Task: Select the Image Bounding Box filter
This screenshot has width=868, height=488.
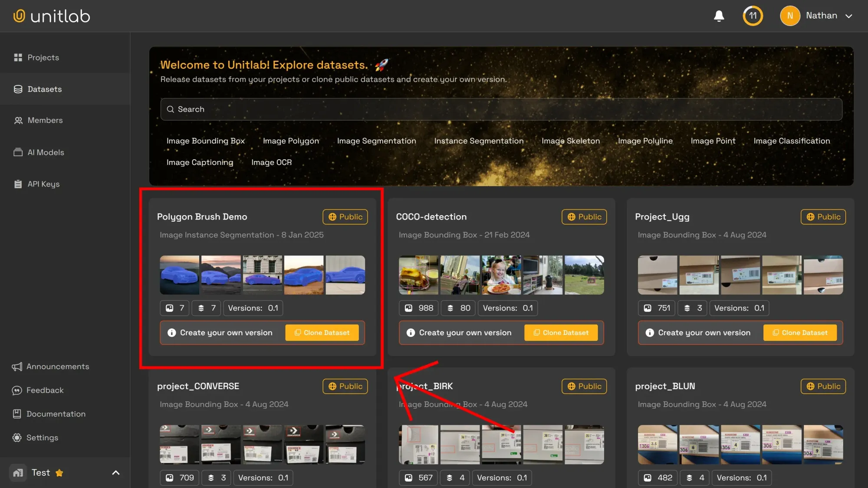Action: click(x=205, y=141)
